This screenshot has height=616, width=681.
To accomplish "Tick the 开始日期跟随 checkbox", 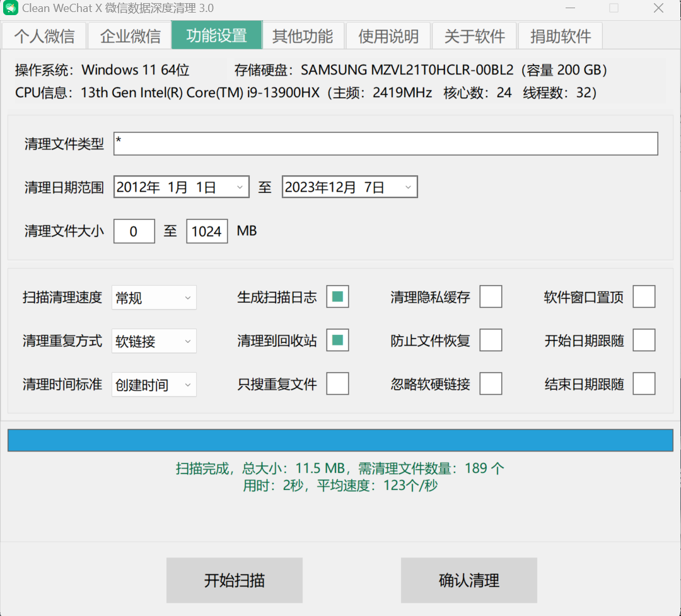I will pos(644,340).
